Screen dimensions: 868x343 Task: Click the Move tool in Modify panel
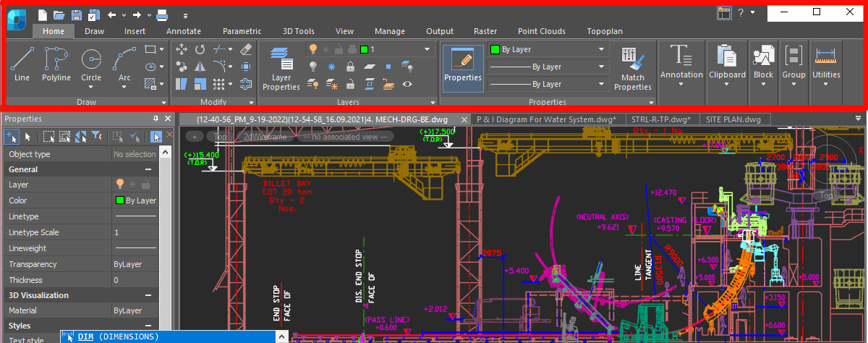point(182,49)
